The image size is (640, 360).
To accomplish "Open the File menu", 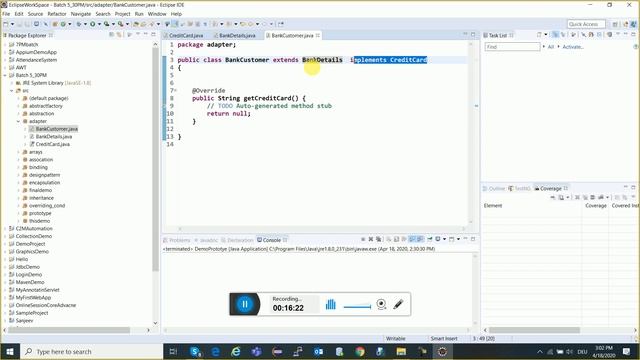I will (6, 14).
